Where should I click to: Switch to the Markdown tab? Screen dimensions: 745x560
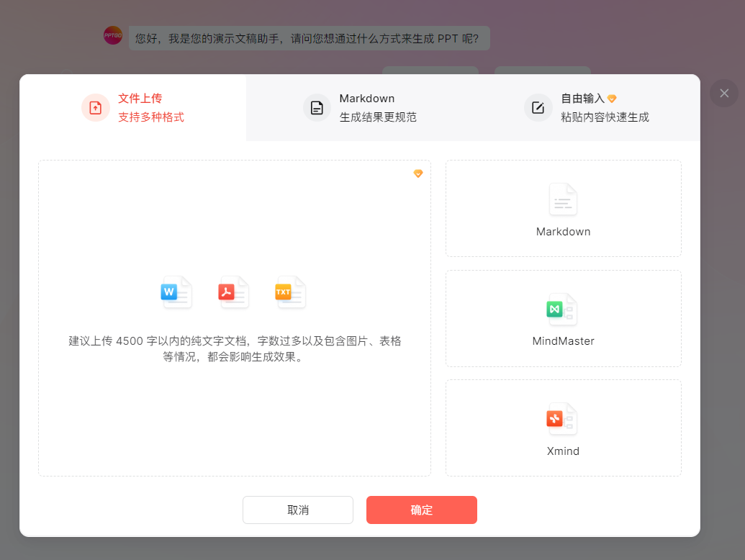[360, 107]
